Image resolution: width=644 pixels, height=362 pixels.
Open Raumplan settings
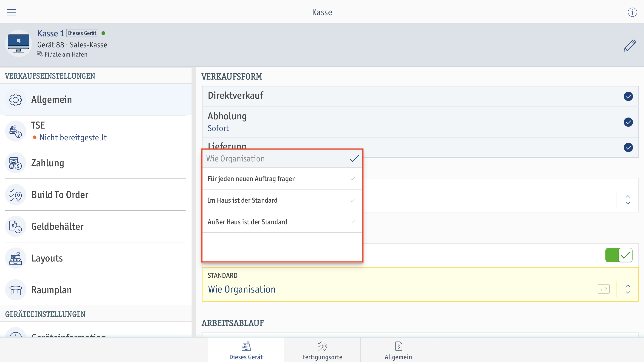(96, 290)
